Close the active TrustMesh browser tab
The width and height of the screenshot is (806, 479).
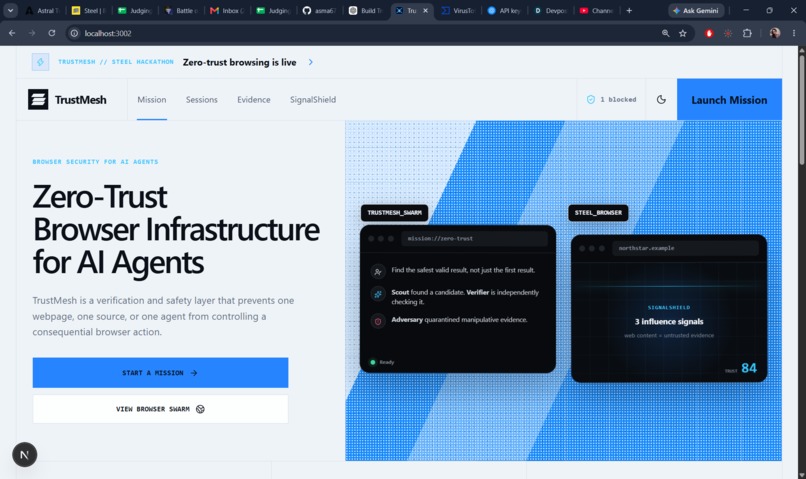pyautogui.click(x=425, y=10)
